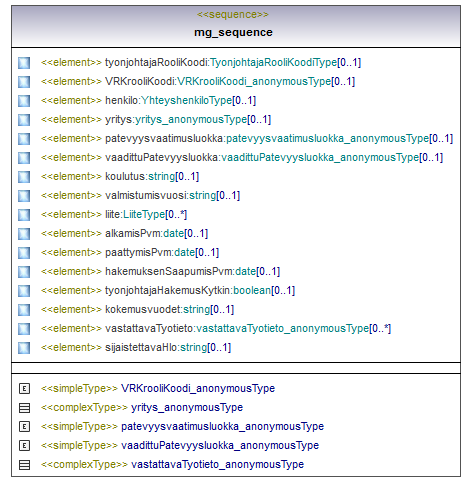Click the element icon beside henkilo
471x481 pixels.
tap(24, 101)
